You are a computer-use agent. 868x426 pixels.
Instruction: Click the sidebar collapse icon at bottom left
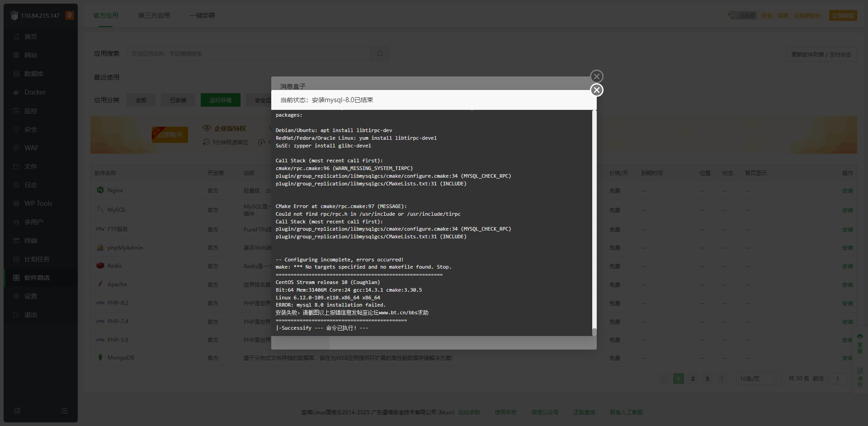(17, 411)
